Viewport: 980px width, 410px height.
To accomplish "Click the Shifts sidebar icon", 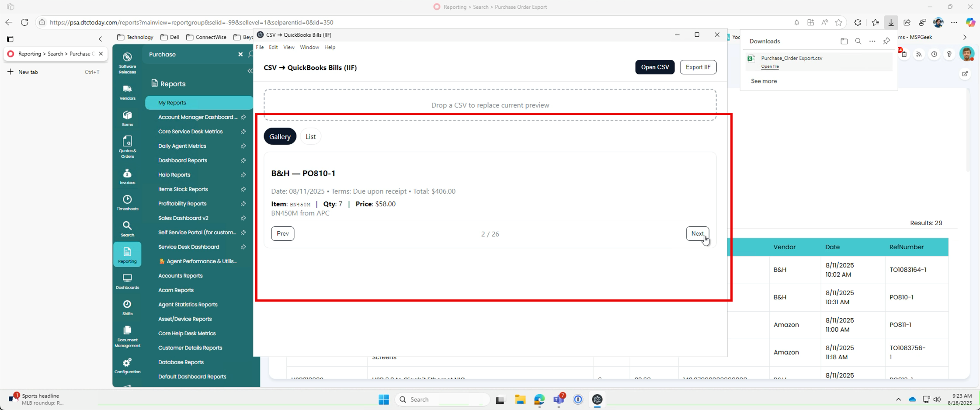I will coord(127,308).
